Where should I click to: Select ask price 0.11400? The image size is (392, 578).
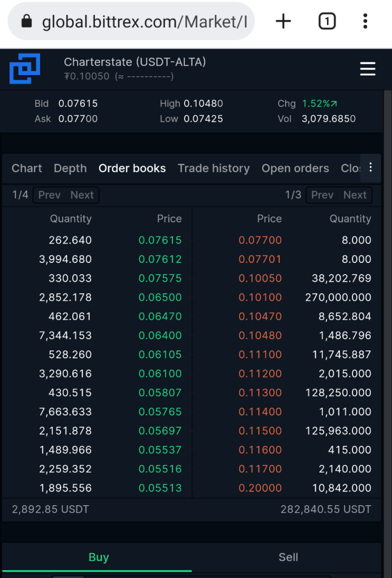tap(260, 412)
